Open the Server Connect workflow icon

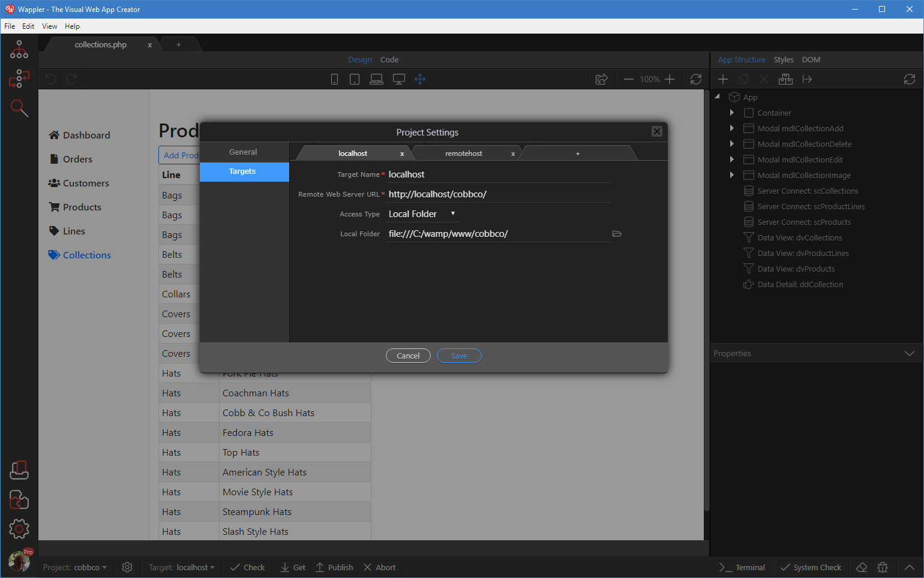pos(19,79)
